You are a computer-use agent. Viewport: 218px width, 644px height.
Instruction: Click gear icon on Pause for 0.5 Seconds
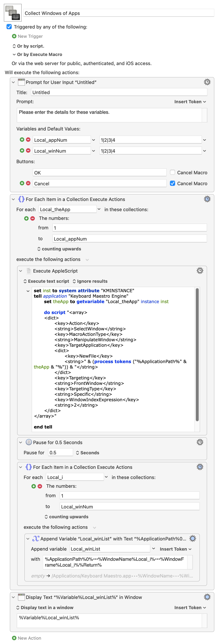199,442
